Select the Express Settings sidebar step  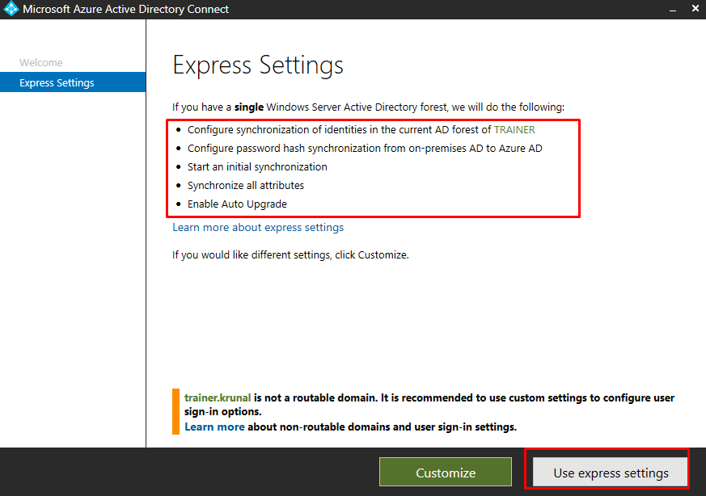57,83
